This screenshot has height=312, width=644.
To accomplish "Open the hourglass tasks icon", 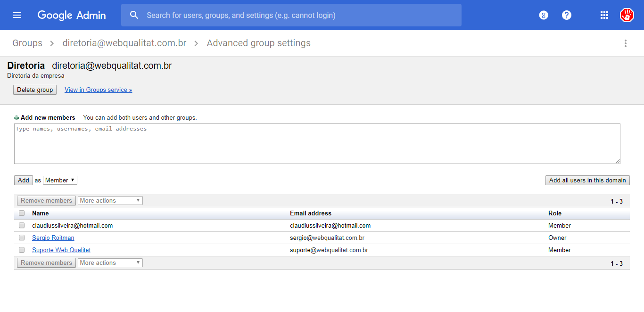I will point(544,15).
